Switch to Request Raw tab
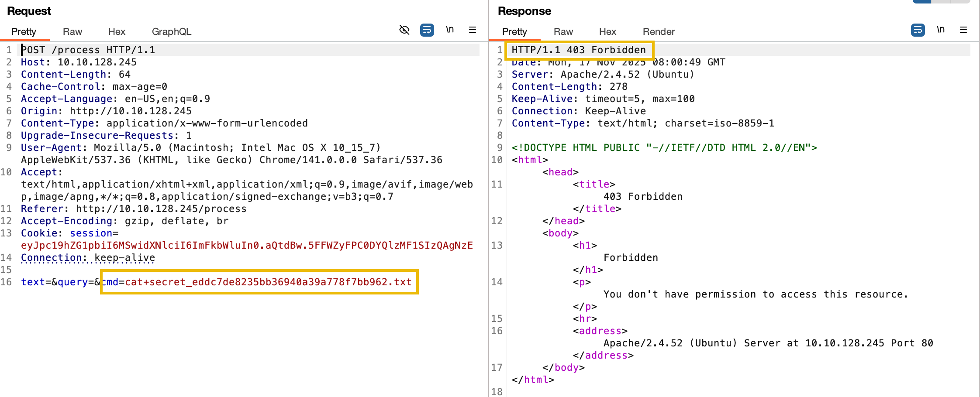980x397 pixels. pos(72,31)
